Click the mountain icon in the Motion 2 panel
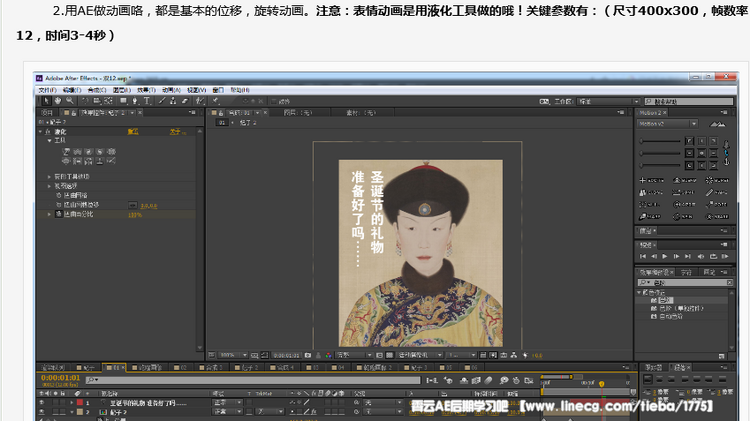 click(x=717, y=124)
